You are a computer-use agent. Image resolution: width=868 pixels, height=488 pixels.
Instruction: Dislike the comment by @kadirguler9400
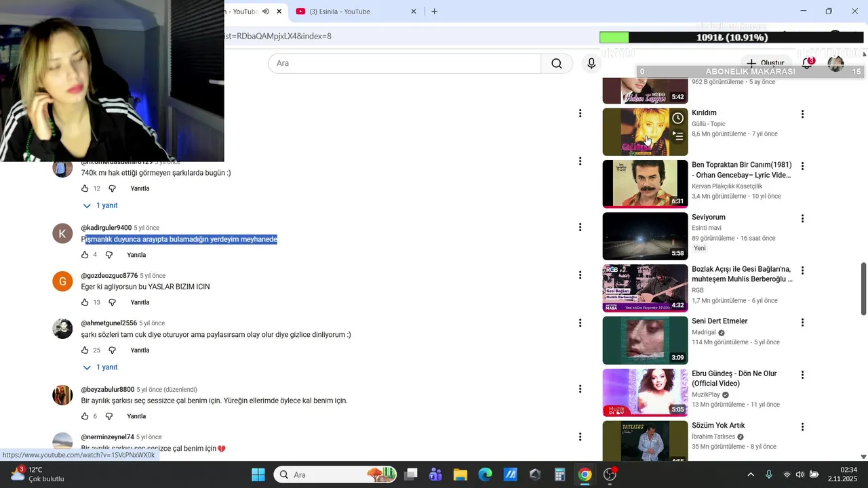point(108,255)
